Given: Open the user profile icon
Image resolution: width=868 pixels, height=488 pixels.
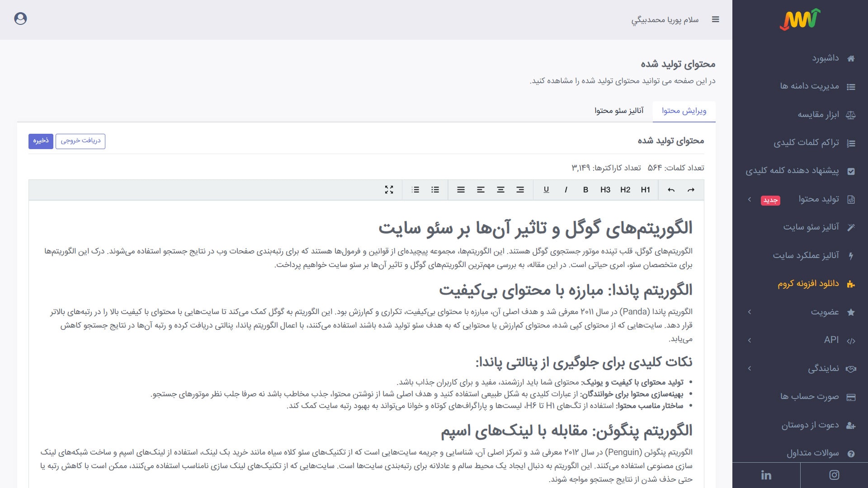Looking at the screenshot, I should coord(20,19).
